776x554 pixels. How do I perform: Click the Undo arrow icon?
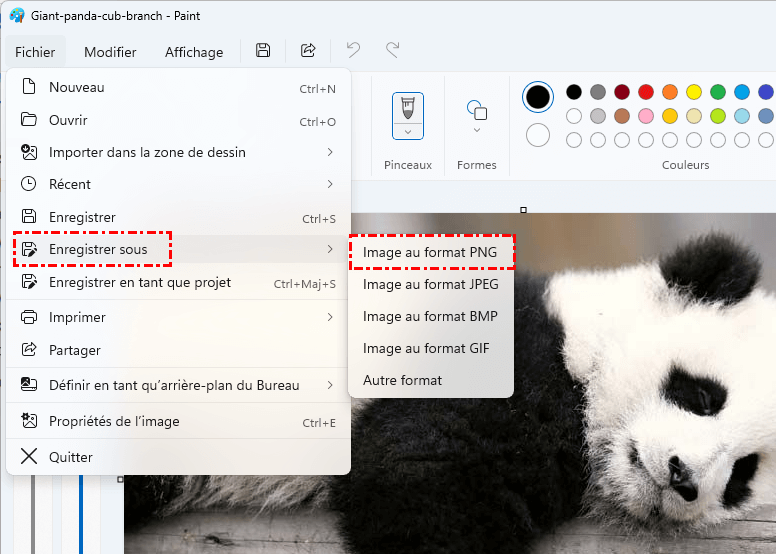353,50
